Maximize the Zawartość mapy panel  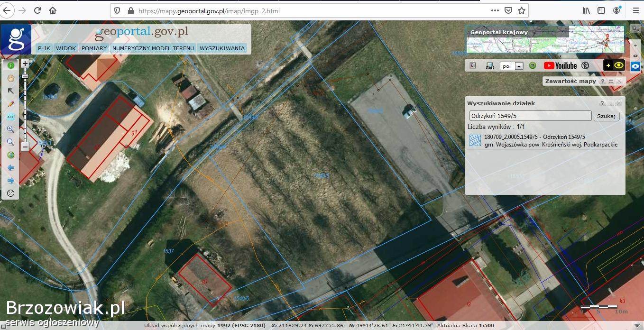611,82
